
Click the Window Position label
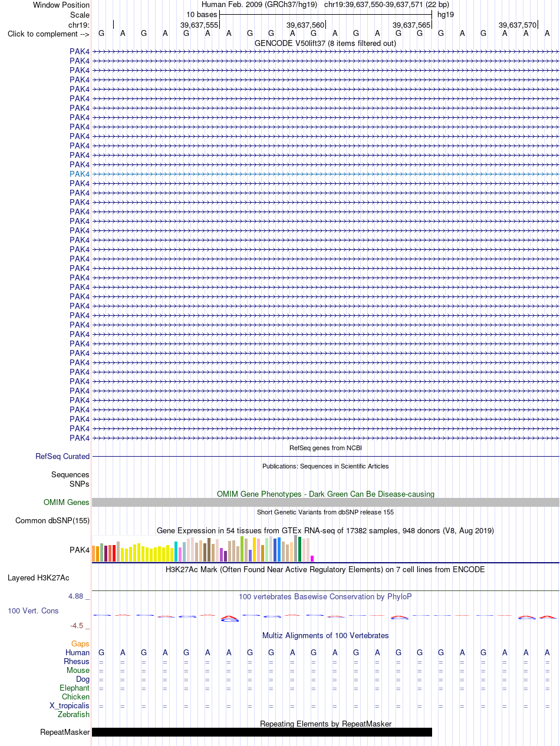[61, 5]
